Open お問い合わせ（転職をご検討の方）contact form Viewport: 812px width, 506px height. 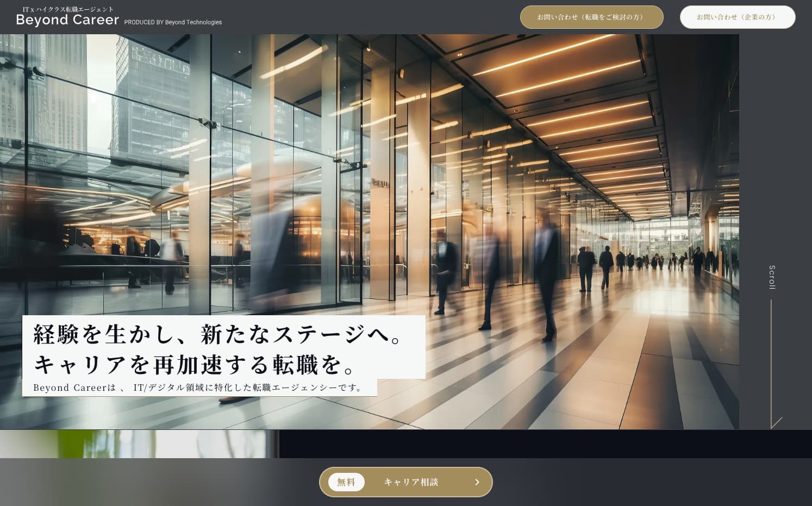(591, 17)
